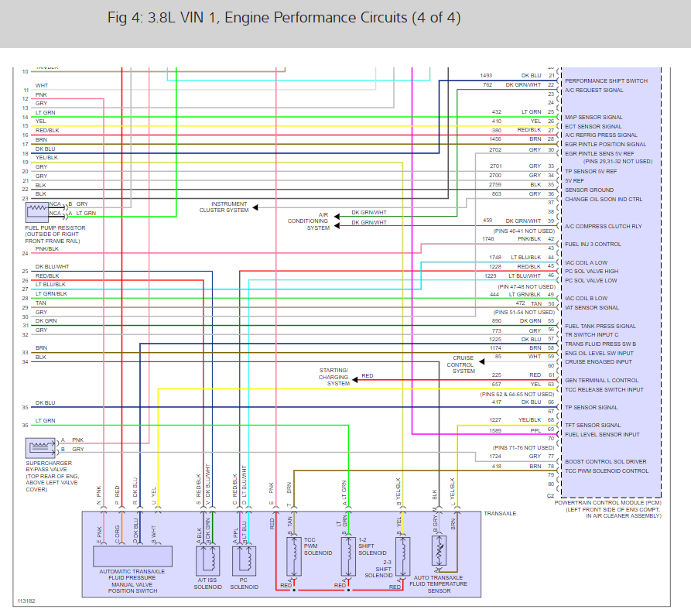691x616 pixels.
Task: Click 'FUEL LEVEL SENSOR INPUT' label
Action: point(602,434)
